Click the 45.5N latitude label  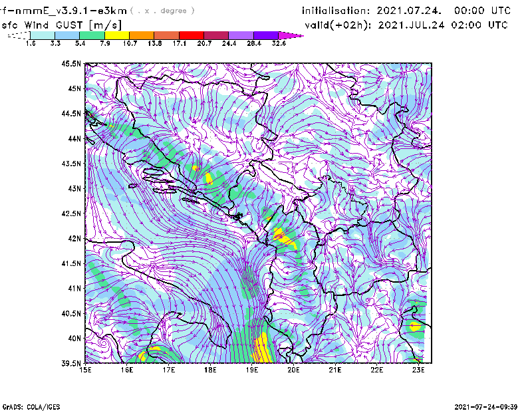[71, 63]
